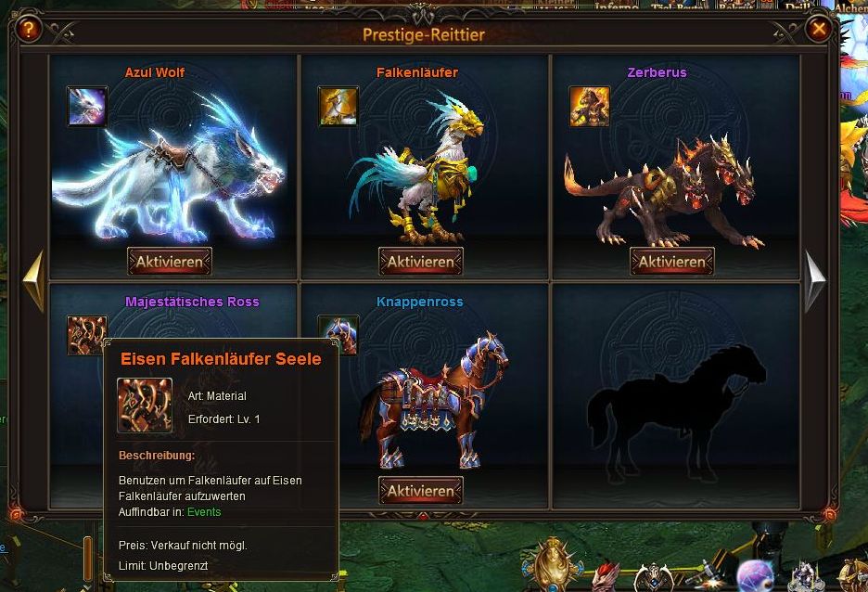This screenshot has width=868, height=592.
Task: Activate the Knappenross mount
Action: click(421, 491)
